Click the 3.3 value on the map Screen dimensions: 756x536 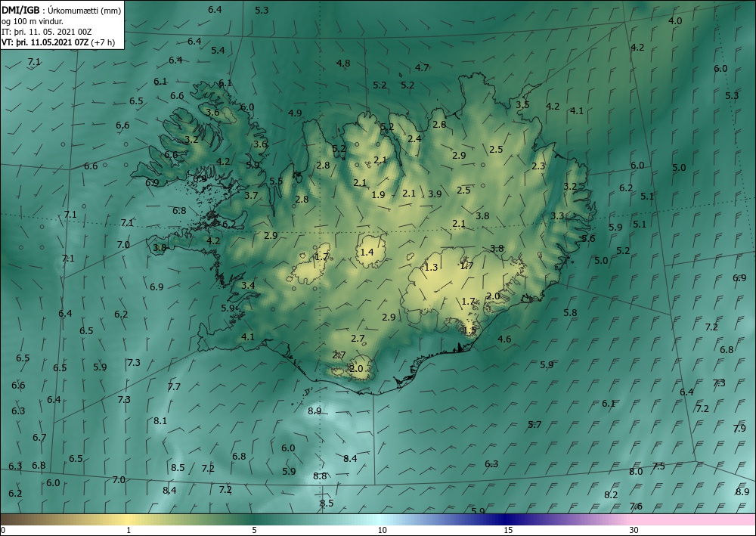(x=557, y=216)
